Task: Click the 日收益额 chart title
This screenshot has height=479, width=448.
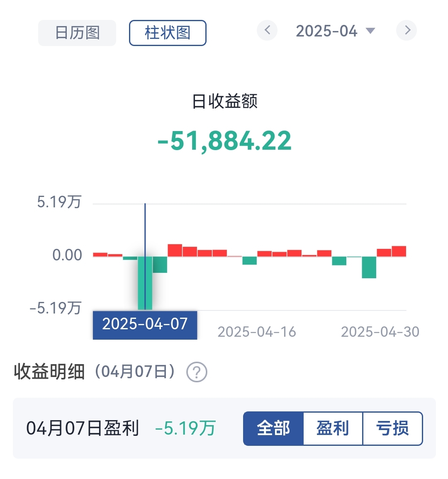Action: [x=224, y=101]
